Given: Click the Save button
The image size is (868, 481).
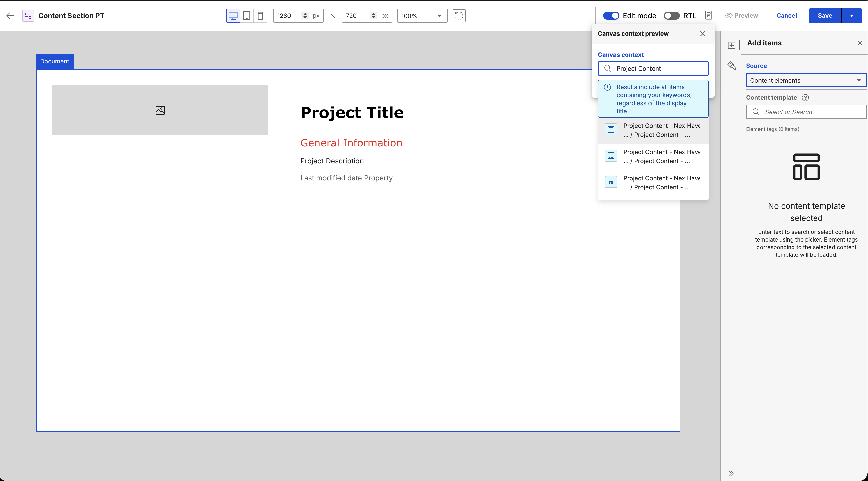Looking at the screenshot, I should [x=825, y=16].
